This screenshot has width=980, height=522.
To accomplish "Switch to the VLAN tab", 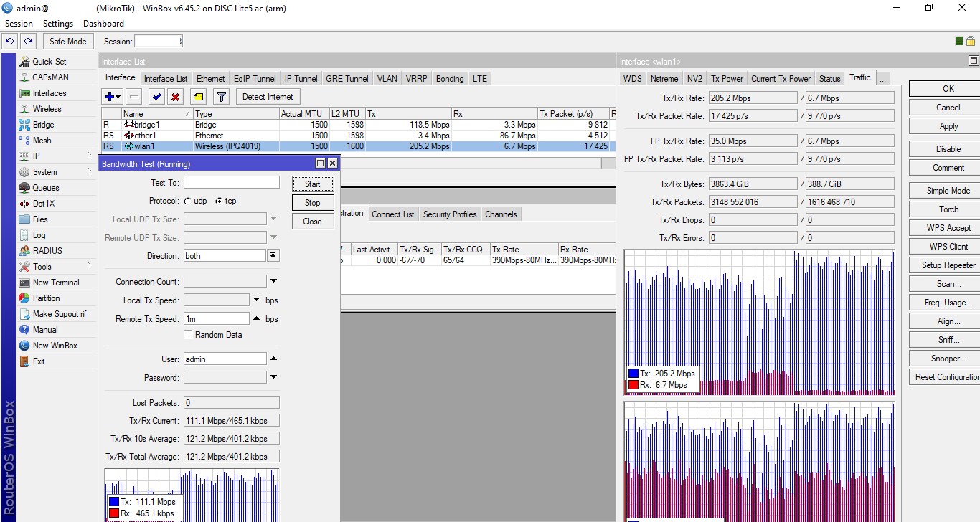I will point(387,79).
